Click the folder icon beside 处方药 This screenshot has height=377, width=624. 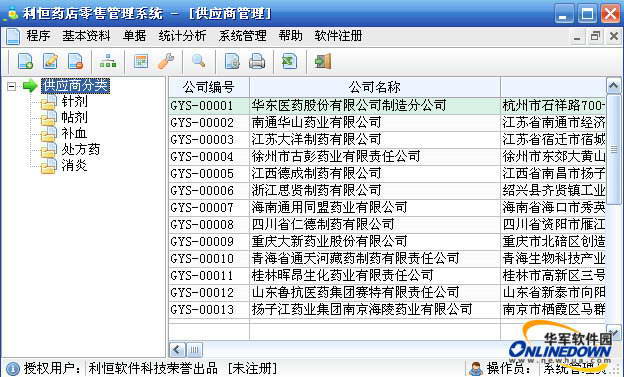point(49,150)
